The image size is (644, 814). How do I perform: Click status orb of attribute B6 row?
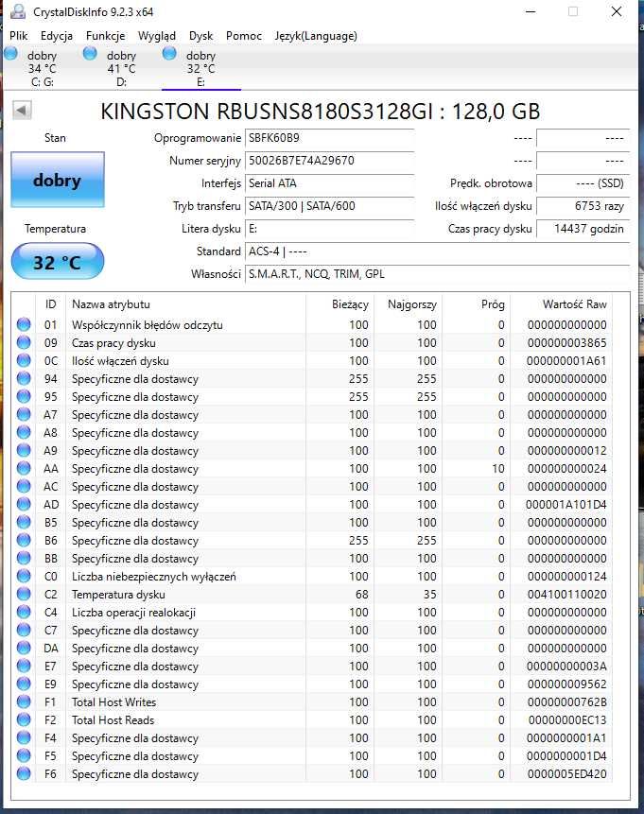click(x=24, y=541)
